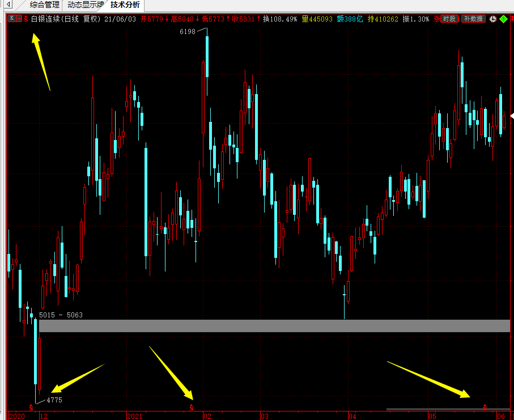Click the 06 month label on time axis
This screenshot has width=514, height=420.
point(501,416)
